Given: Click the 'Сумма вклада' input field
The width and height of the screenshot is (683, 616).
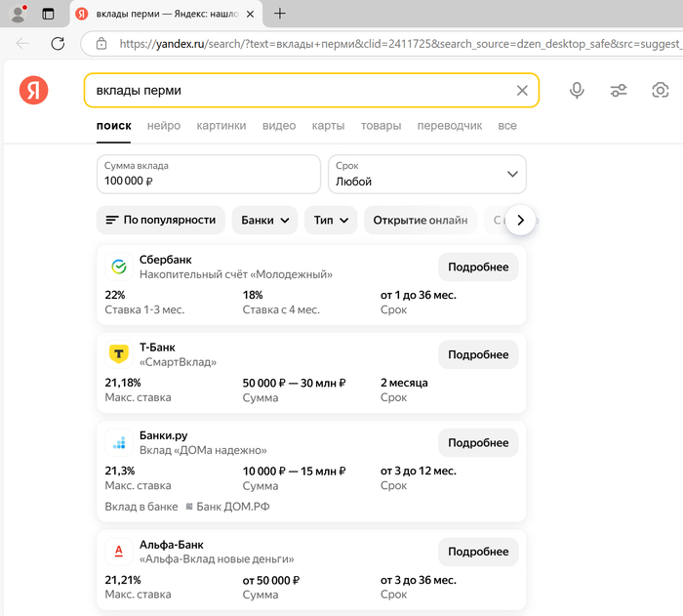Looking at the screenshot, I should click(x=208, y=174).
